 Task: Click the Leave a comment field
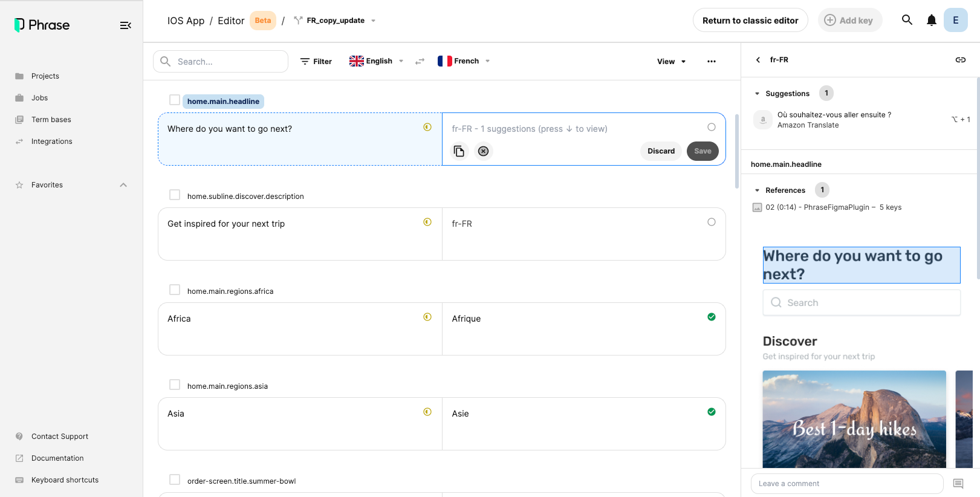pos(846,484)
